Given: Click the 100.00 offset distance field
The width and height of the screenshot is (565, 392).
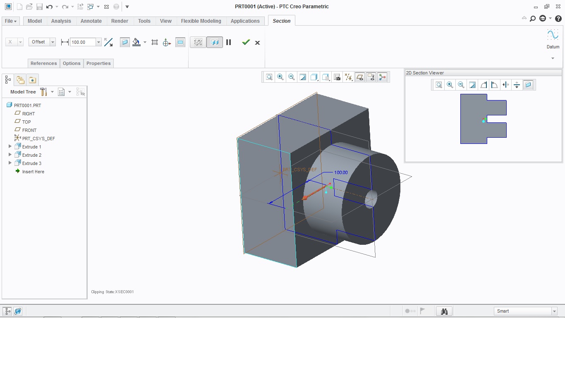Looking at the screenshot, I should 83,42.
